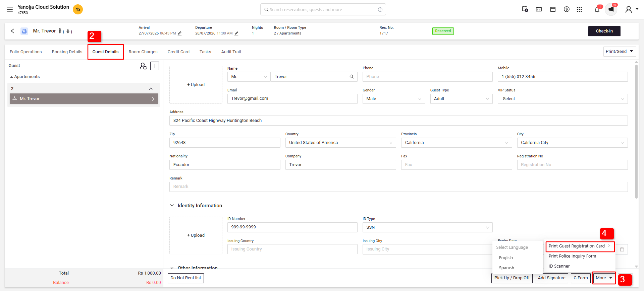Click the C Form button
The height and width of the screenshot is (291, 644).
tap(581, 278)
